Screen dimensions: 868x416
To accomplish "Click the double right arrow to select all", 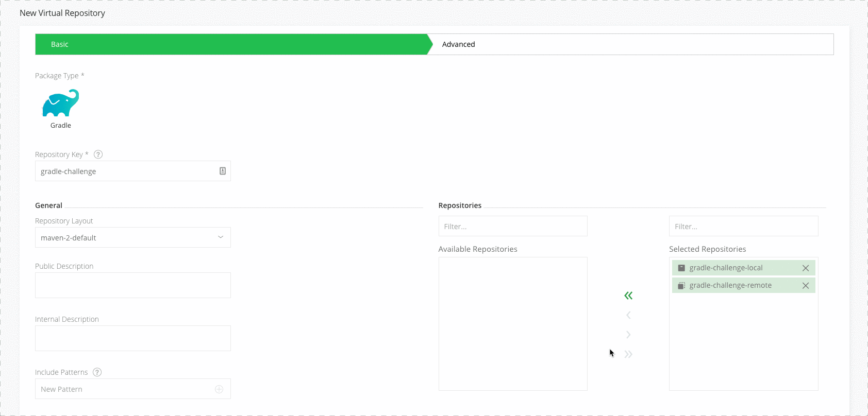I will (x=628, y=354).
